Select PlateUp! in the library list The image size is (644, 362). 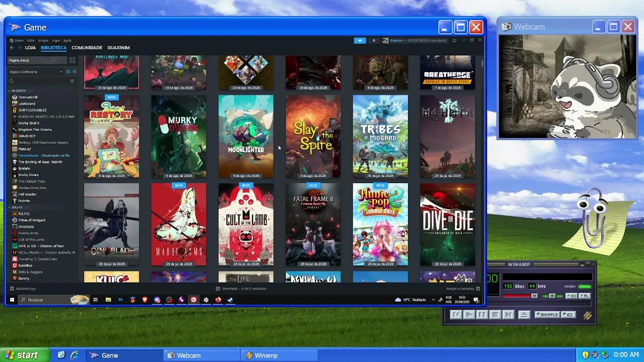(25, 149)
